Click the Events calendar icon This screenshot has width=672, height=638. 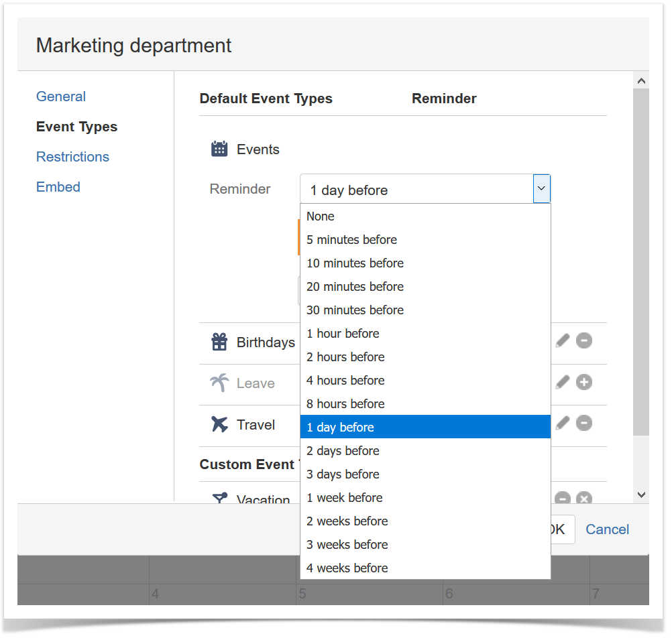pos(219,149)
